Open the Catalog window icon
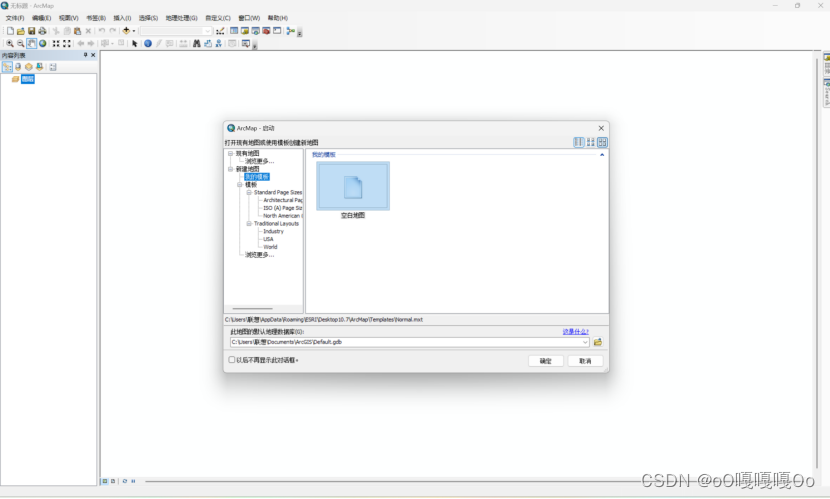This screenshot has height=499, width=830. (x=245, y=31)
